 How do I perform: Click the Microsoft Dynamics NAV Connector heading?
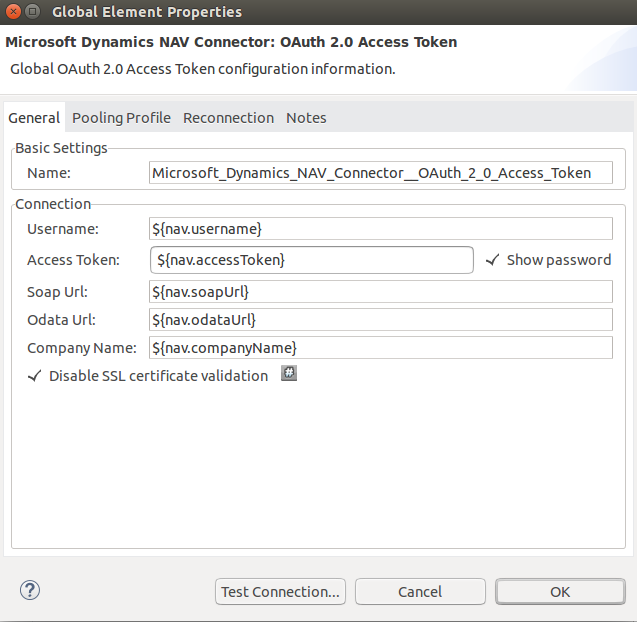coord(231,42)
